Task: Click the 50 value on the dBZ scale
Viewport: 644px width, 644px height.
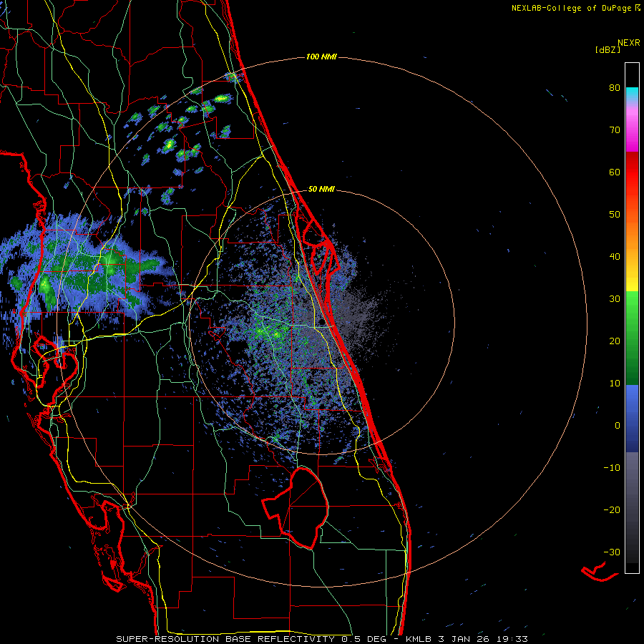Action: click(615, 215)
